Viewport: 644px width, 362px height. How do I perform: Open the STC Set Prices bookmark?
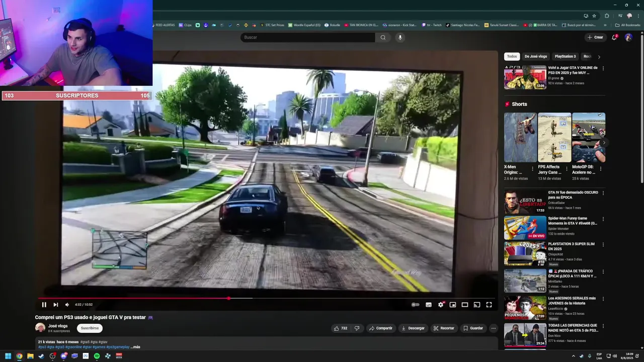[x=272, y=25]
